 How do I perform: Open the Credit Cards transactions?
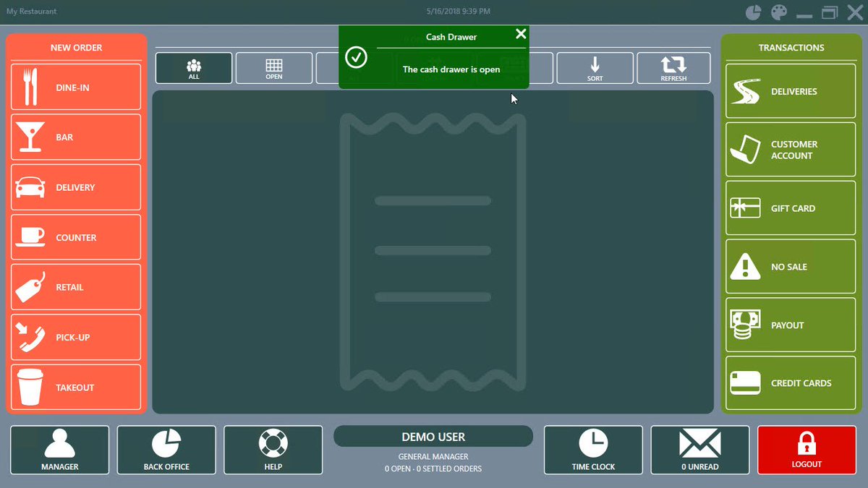click(791, 383)
